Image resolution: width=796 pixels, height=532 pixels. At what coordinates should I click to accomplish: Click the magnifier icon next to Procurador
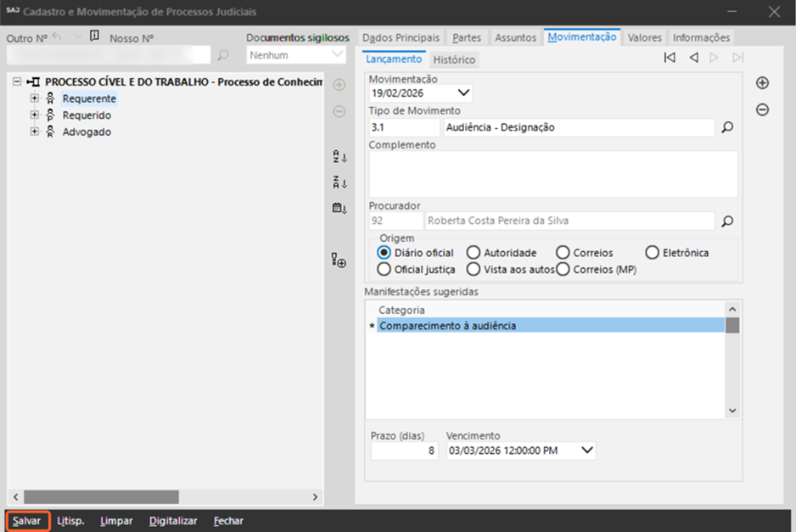click(726, 221)
